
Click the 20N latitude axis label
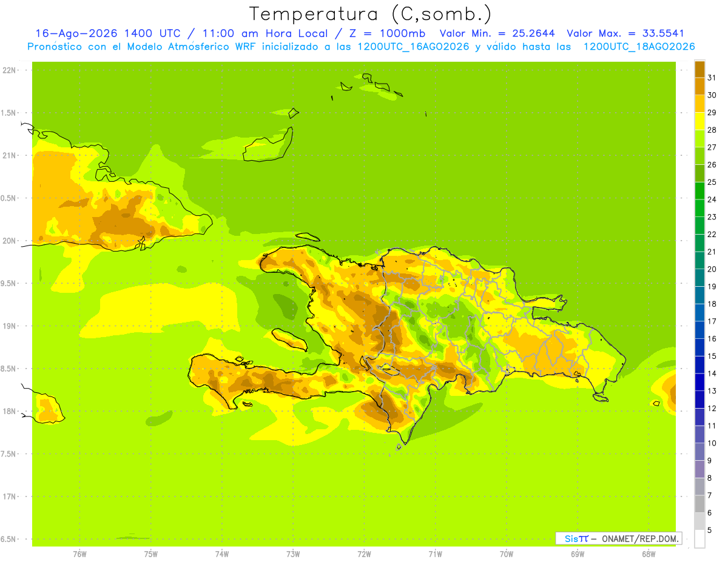(8, 241)
